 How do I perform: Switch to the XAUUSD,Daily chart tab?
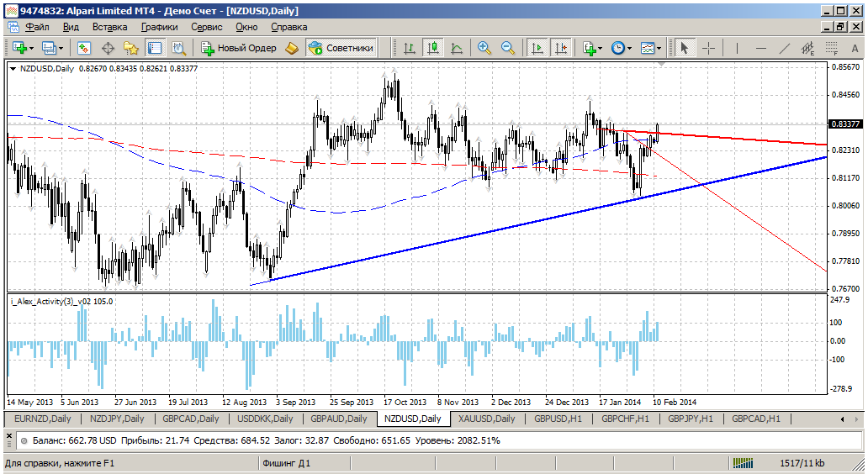pyautogui.click(x=487, y=419)
